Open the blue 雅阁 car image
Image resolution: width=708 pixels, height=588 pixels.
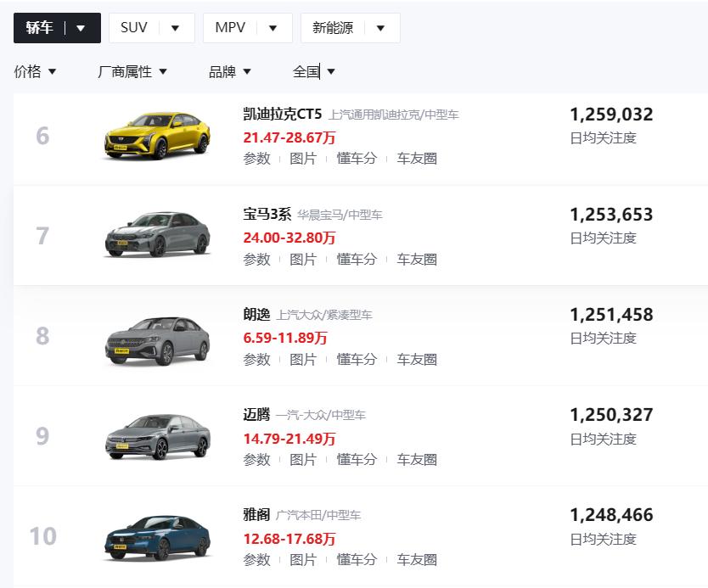click(158, 538)
